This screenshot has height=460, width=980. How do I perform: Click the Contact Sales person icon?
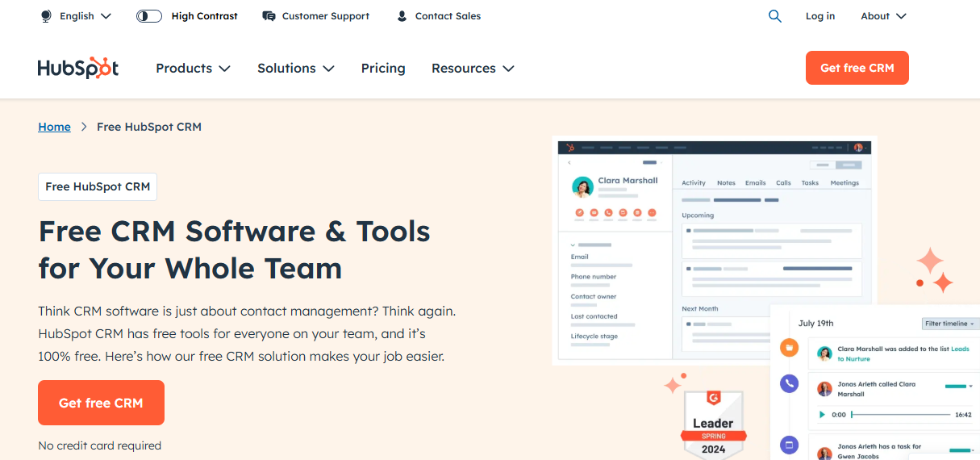point(402,16)
